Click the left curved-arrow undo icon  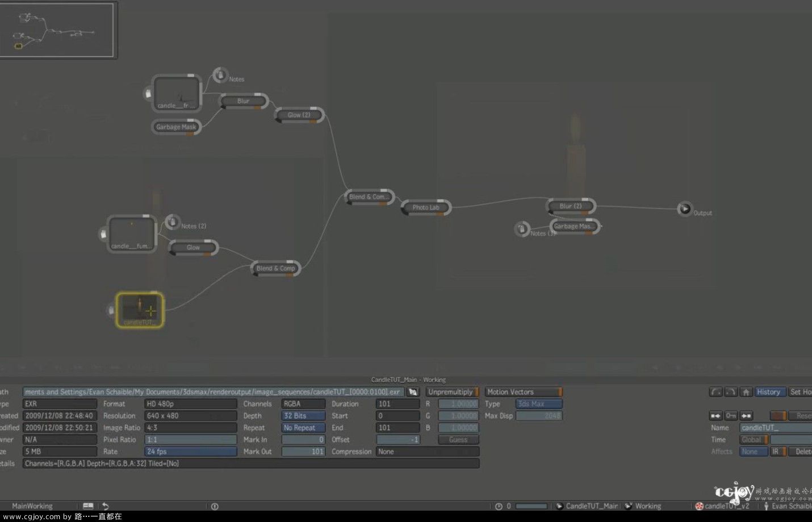715,392
